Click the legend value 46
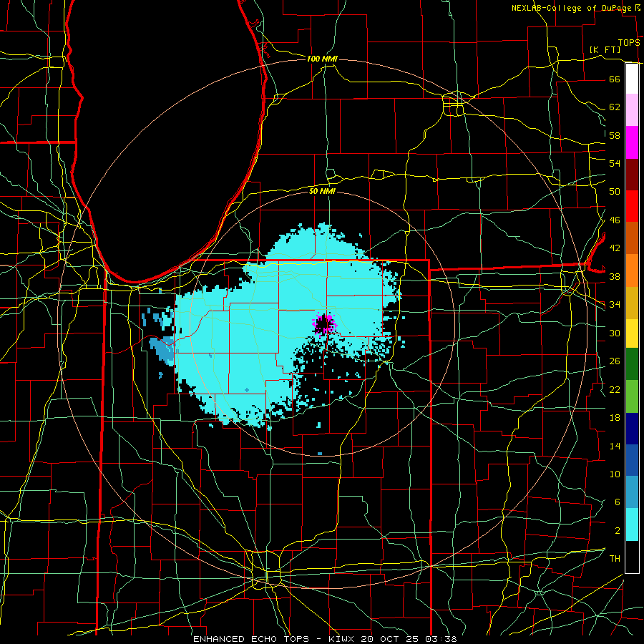Screen dimensions: 644x644 click(615, 220)
